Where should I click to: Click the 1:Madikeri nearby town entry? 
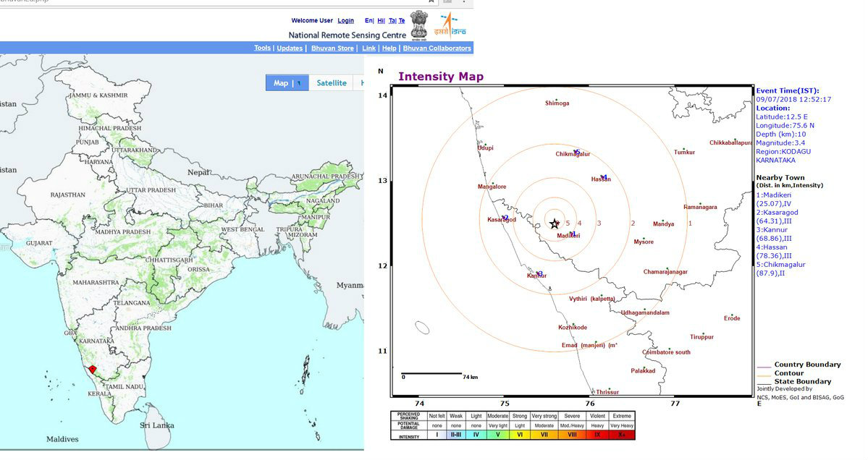pyautogui.click(x=774, y=200)
